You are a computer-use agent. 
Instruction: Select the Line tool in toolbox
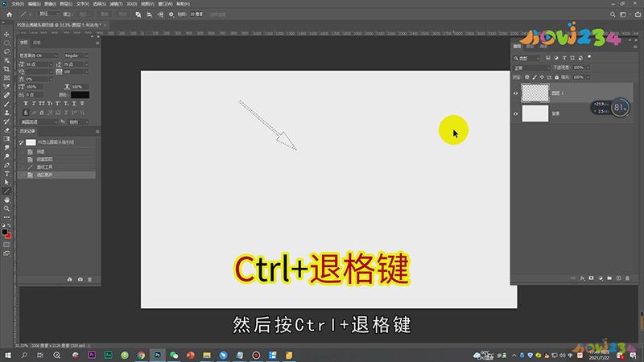(x=6, y=191)
